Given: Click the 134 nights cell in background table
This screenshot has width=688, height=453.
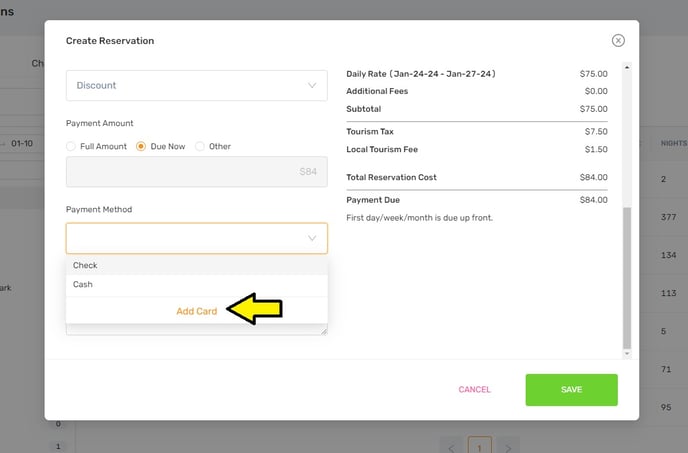Looking at the screenshot, I should [668, 255].
